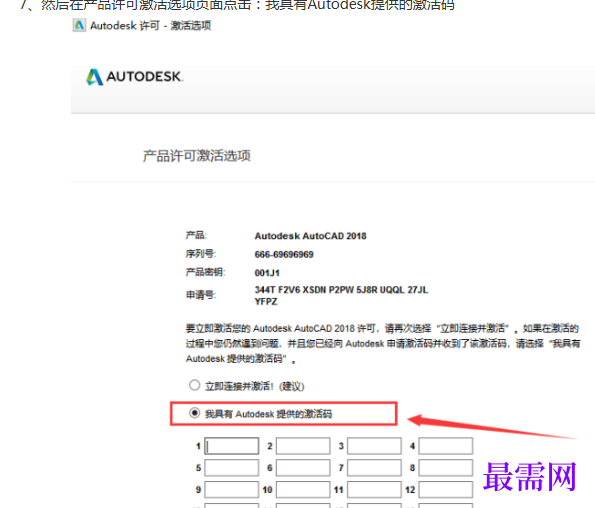This screenshot has height=508, width=595.
Task: Click the 产品密钥 label
Action: pyautogui.click(x=205, y=272)
